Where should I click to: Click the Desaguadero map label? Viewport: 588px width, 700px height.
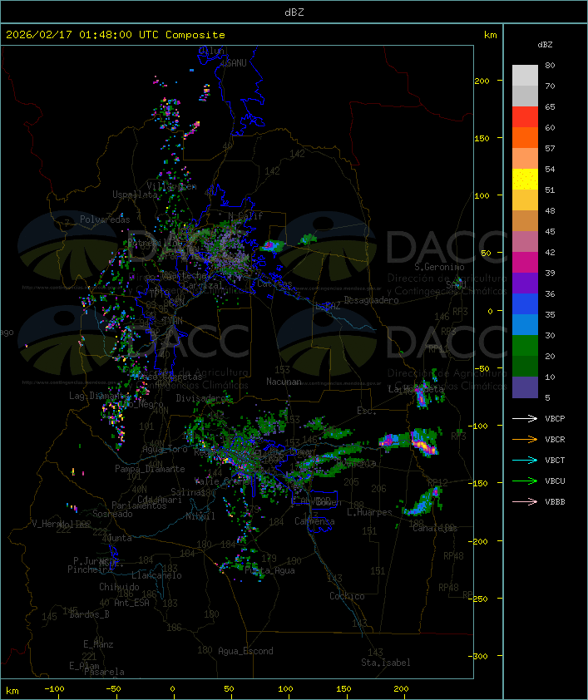[371, 300]
